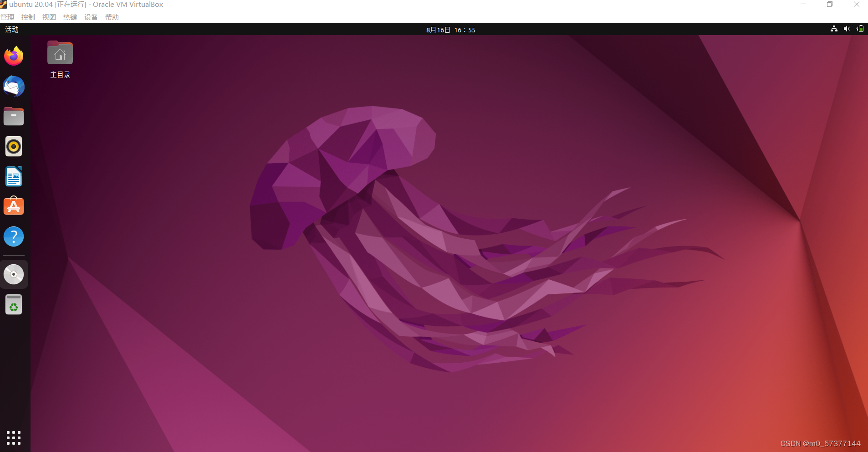The height and width of the screenshot is (452, 868).
Task: Open the 控制 menu in VirtualBox
Action: [x=28, y=17]
